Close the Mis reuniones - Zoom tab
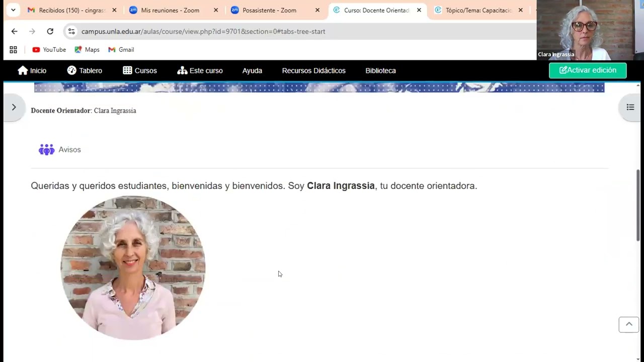The width and height of the screenshot is (644, 362). tap(216, 10)
